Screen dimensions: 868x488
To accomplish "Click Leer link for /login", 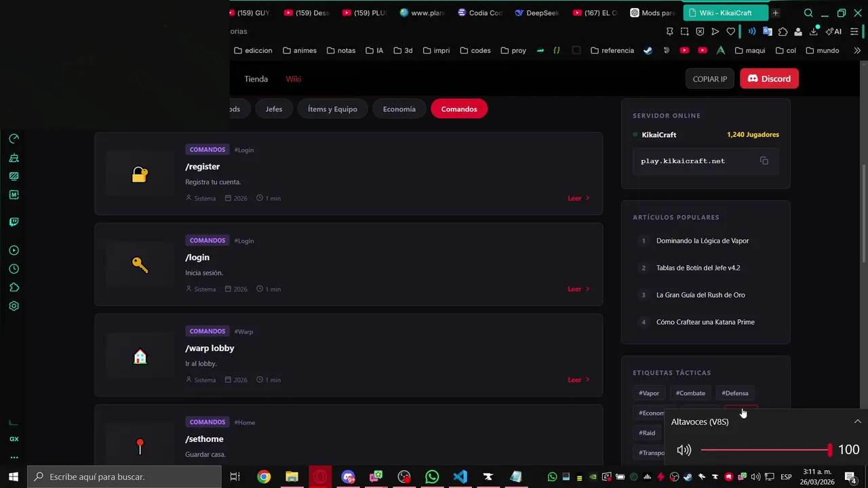I will coord(578,289).
